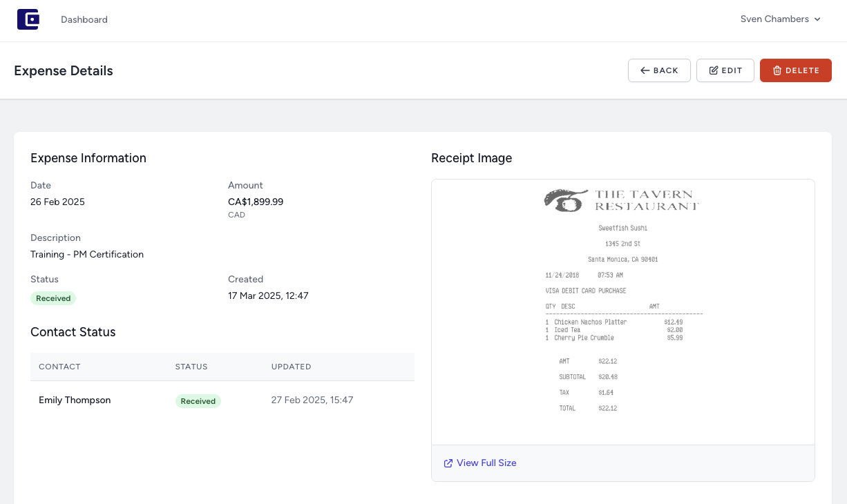Select Emily Thompson in the contact table
847x504 pixels.
pos(74,400)
